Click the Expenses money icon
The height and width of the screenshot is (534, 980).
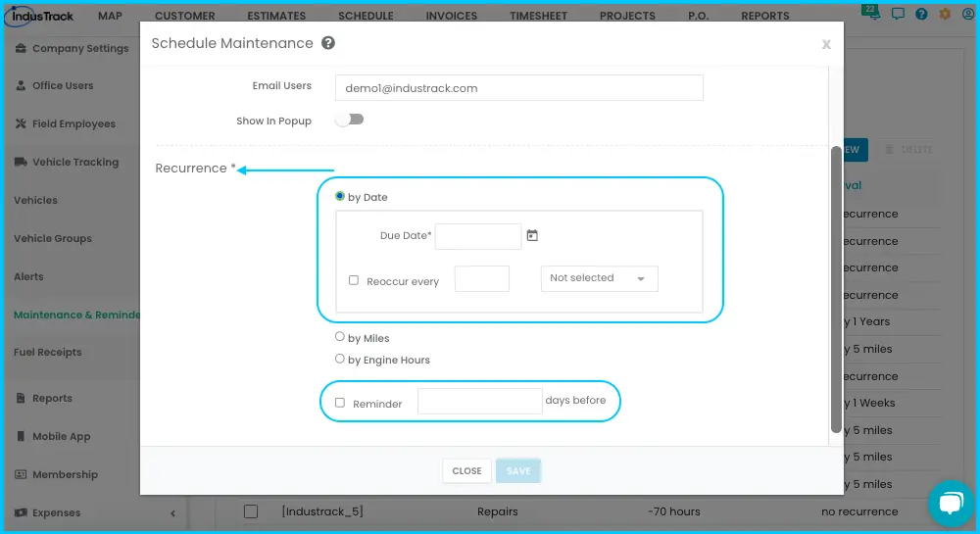[x=21, y=512]
